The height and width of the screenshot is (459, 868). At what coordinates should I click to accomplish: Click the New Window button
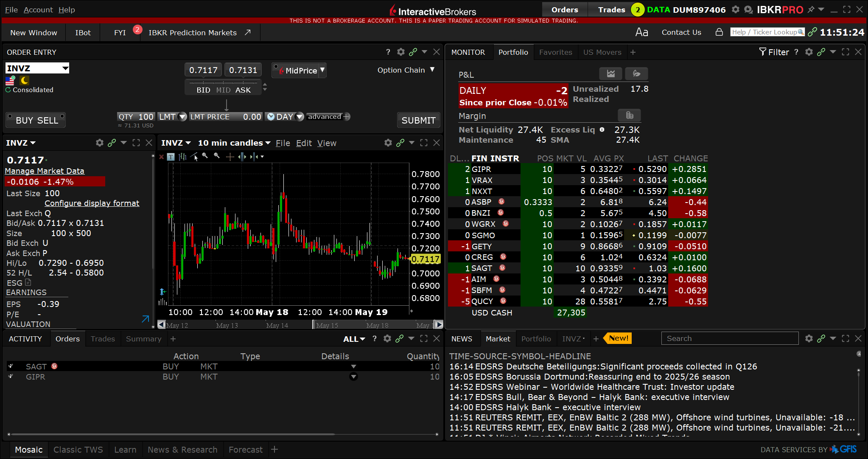coord(34,32)
